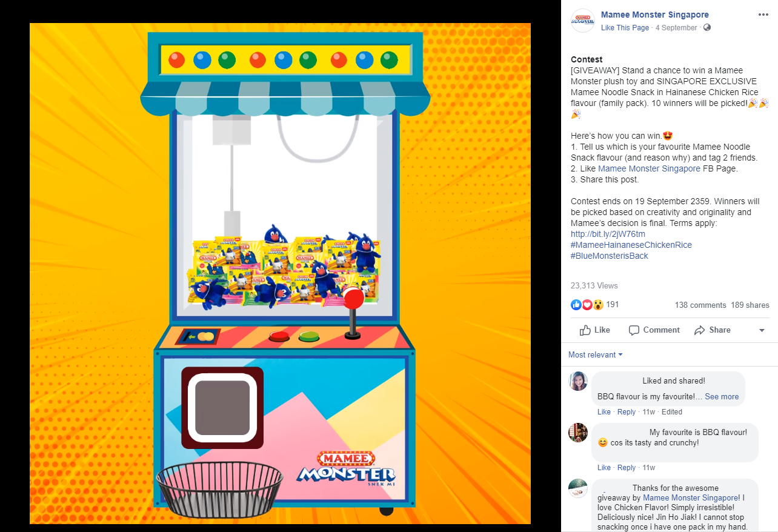Open the dropdown arrow beside Share
This screenshot has width=778, height=532.
pyautogui.click(x=762, y=331)
